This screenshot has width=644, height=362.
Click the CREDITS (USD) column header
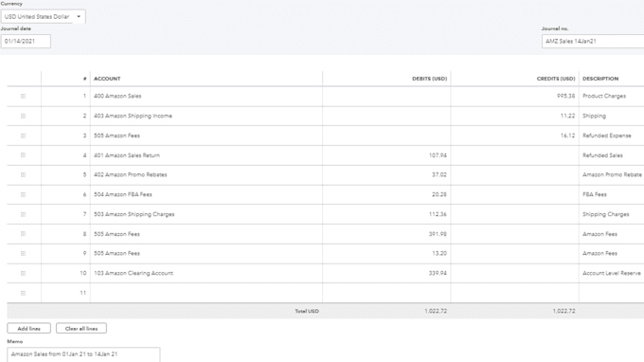[x=556, y=79]
